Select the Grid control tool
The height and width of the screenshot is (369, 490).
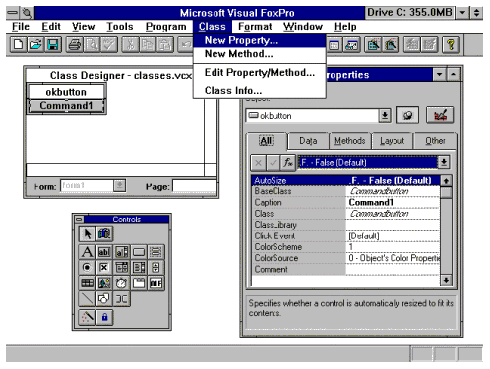(87, 283)
